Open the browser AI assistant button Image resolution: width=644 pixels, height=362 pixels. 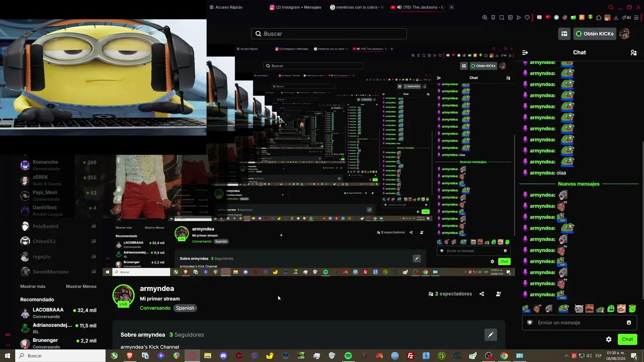[x=627, y=18]
